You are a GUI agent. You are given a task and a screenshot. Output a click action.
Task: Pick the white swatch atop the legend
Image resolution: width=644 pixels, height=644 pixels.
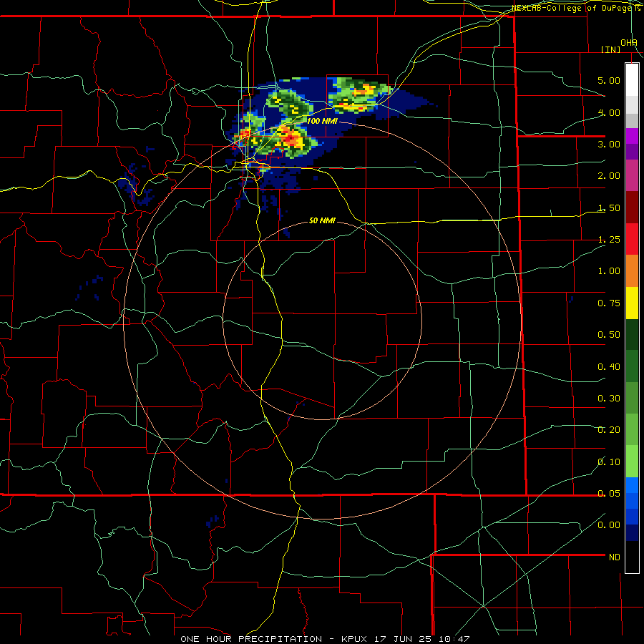point(632,79)
